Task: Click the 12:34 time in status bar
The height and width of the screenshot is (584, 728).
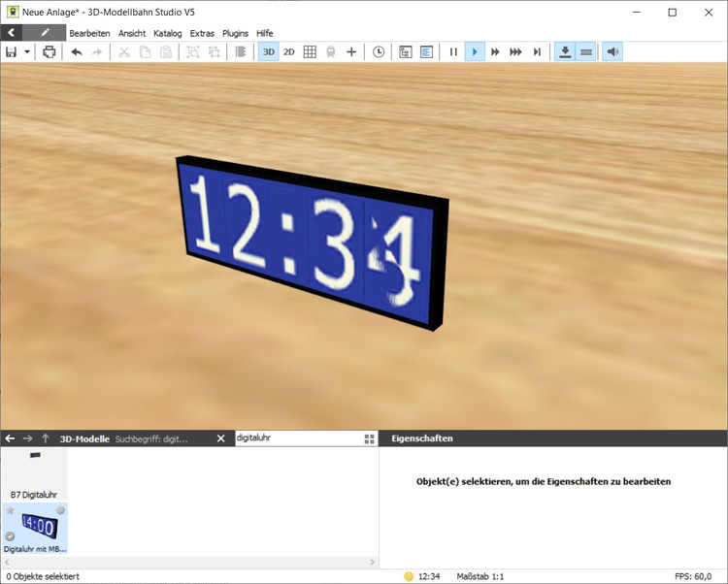Action: pos(429,576)
